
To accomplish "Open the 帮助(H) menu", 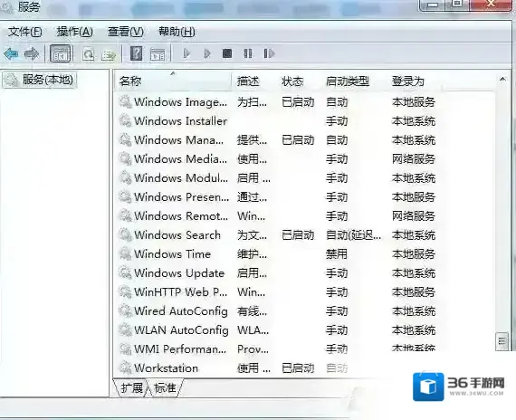I will (x=177, y=32).
